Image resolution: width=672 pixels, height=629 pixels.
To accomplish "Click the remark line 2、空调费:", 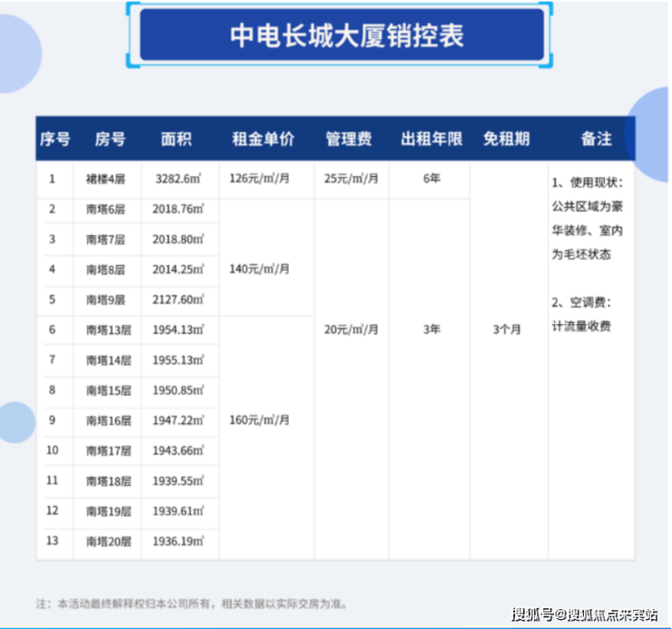I will coord(581,302).
